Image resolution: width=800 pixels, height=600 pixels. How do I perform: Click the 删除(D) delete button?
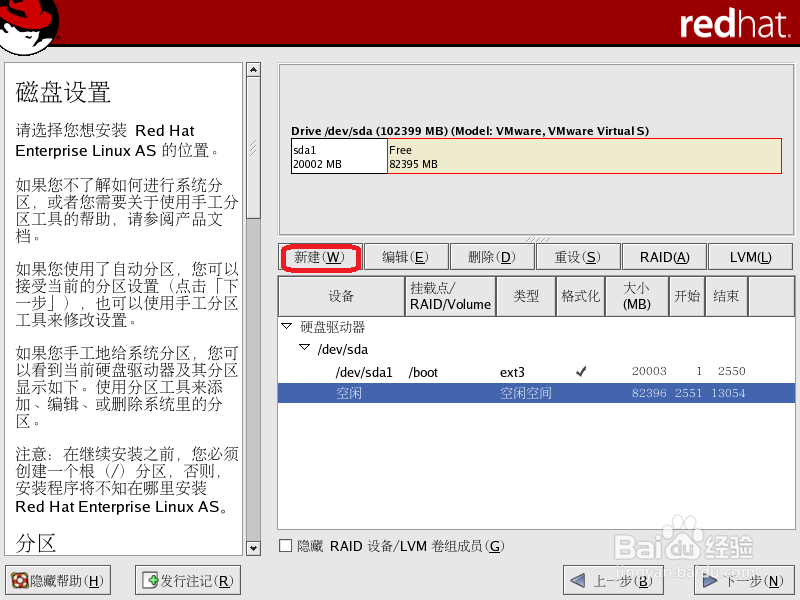[492, 257]
